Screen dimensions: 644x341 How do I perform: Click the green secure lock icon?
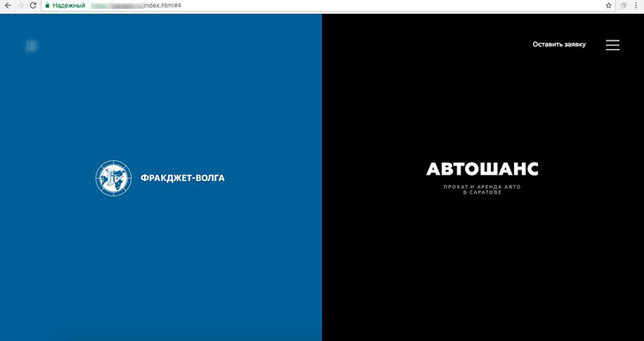coord(47,6)
